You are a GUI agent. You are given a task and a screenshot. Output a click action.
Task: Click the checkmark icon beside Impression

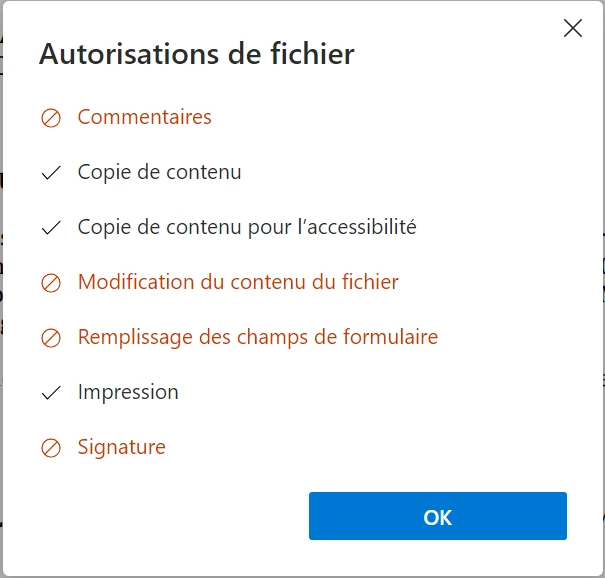[51, 392]
